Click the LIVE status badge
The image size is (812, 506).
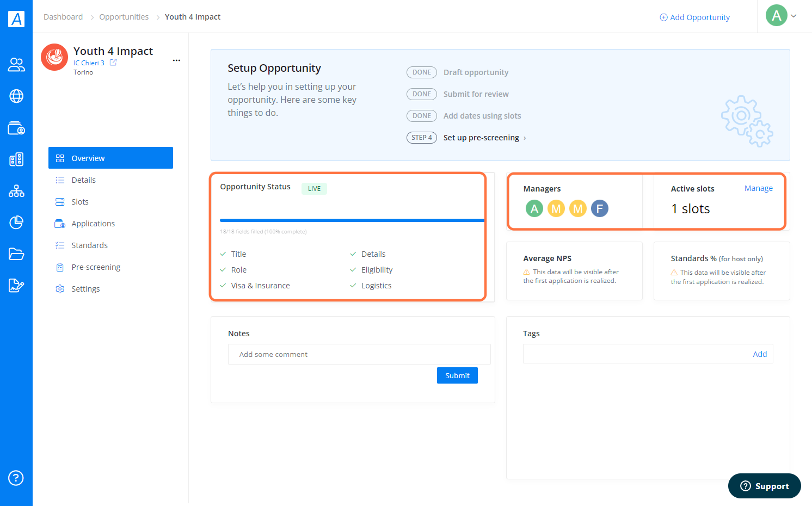click(x=314, y=189)
